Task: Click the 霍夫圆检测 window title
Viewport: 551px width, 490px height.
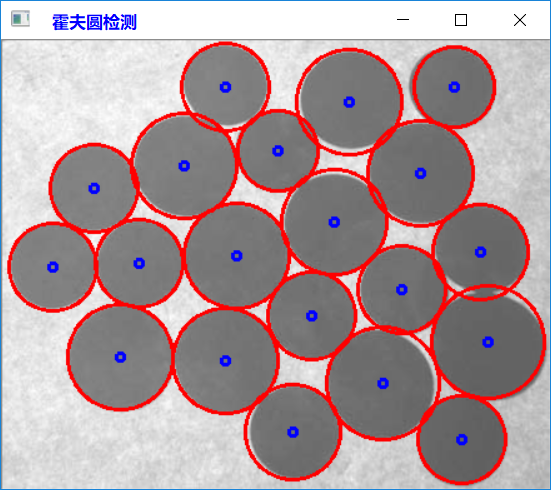Action: point(94,22)
